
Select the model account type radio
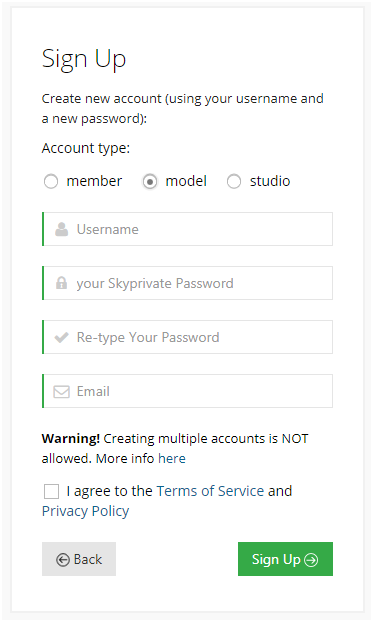[x=150, y=182]
